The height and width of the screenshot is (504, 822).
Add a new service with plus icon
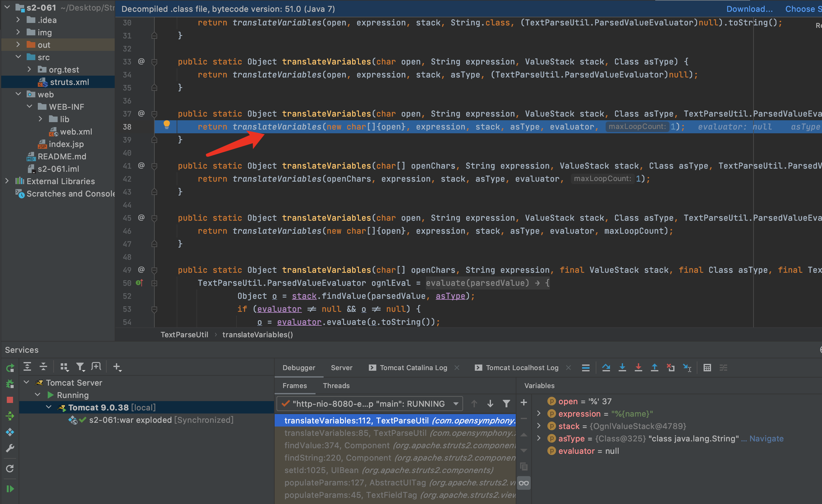[x=117, y=367]
